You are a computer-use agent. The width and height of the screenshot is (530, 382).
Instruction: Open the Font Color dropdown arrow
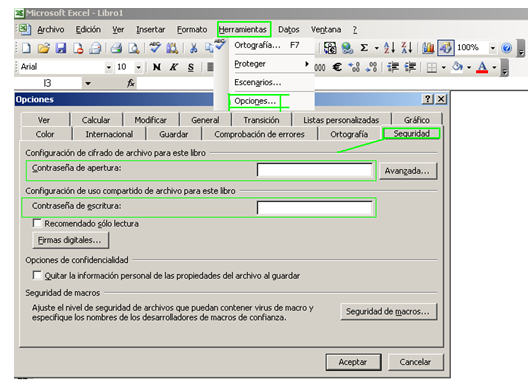coord(494,68)
